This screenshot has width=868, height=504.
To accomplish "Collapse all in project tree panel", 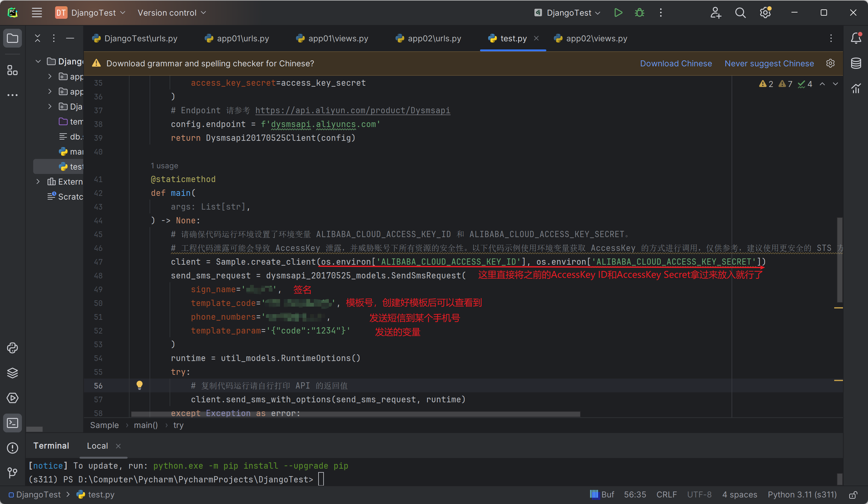I will point(38,38).
